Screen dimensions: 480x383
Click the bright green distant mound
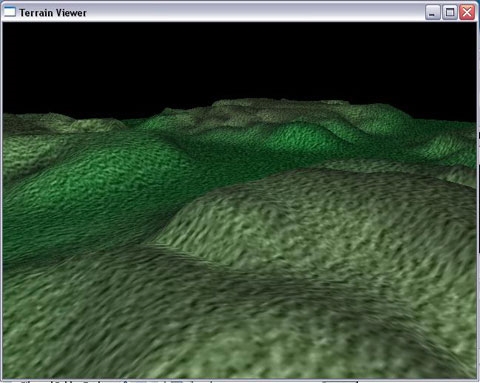300,137
